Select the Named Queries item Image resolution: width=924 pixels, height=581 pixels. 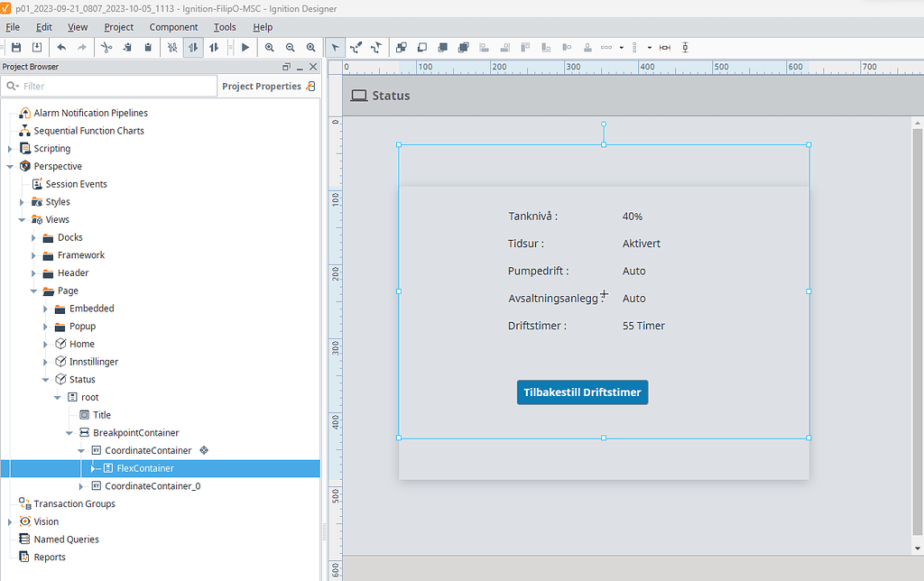pos(65,539)
